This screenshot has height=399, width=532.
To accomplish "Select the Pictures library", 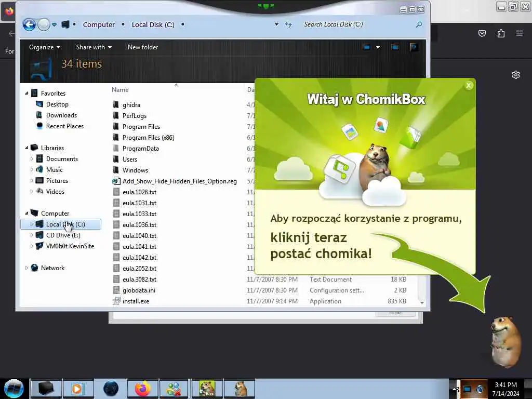I will coord(57,180).
